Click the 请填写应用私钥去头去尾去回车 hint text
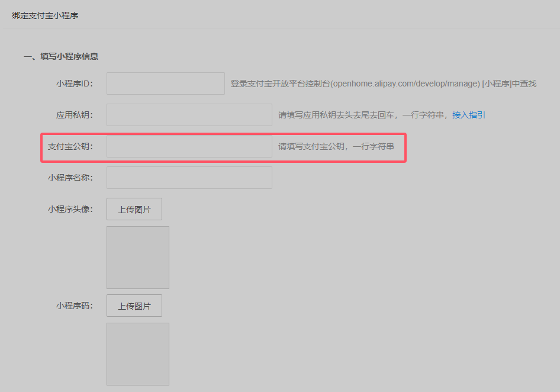The height and width of the screenshot is (392, 560). 363,115
